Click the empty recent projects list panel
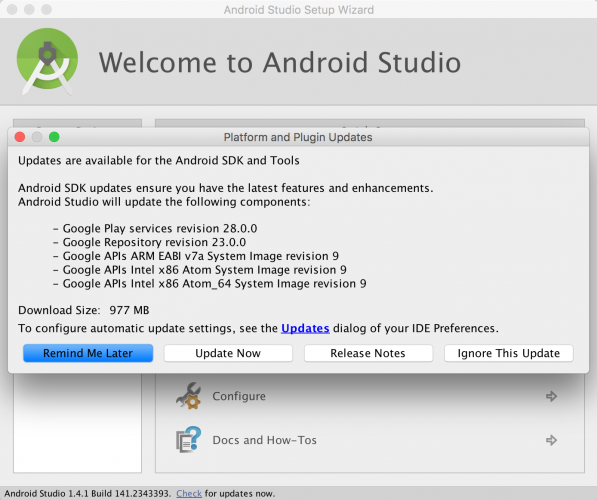Image resolution: width=597 pixels, height=500 pixels. 78,423
